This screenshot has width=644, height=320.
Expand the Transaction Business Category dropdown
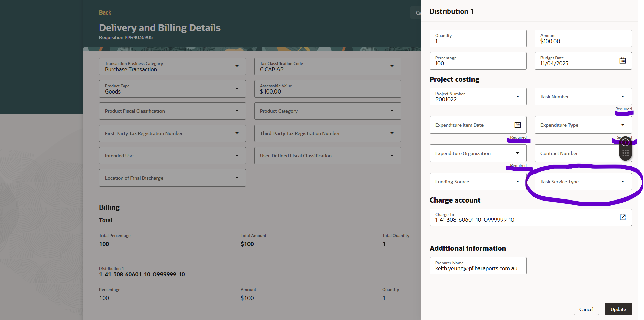pos(237,66)
